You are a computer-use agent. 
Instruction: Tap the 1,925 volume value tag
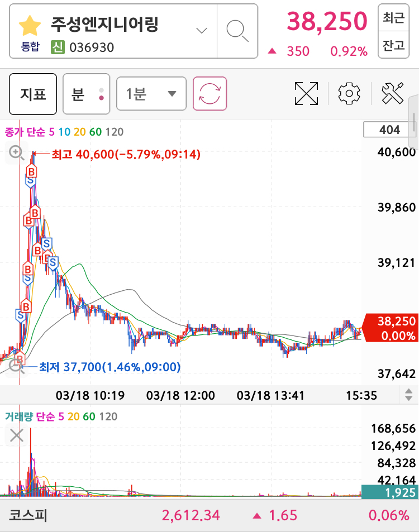pos(390,492)
